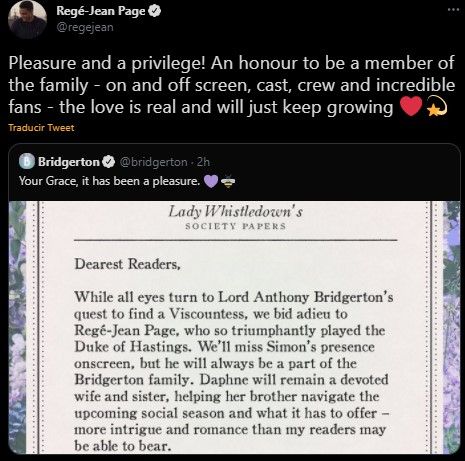Viewport: 465px width, 461px height.
Task: Open the tweet's three-dot more options menu
Action: click(453, 10)
